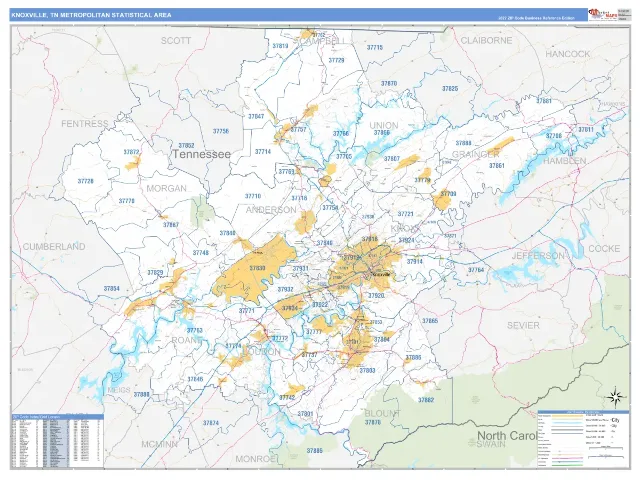This screenshot has width=640, height=480.
Task: Click ZIP code 37764
Action: 476,270
